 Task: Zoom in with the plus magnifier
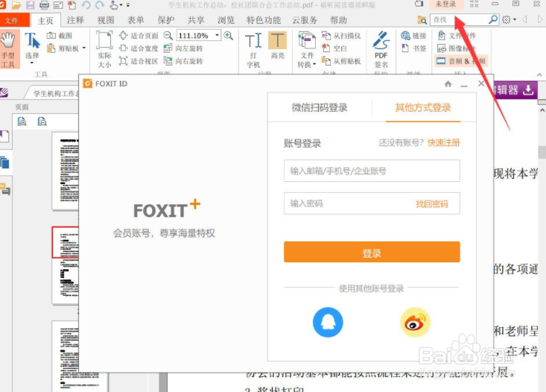(x=229, y=35)
